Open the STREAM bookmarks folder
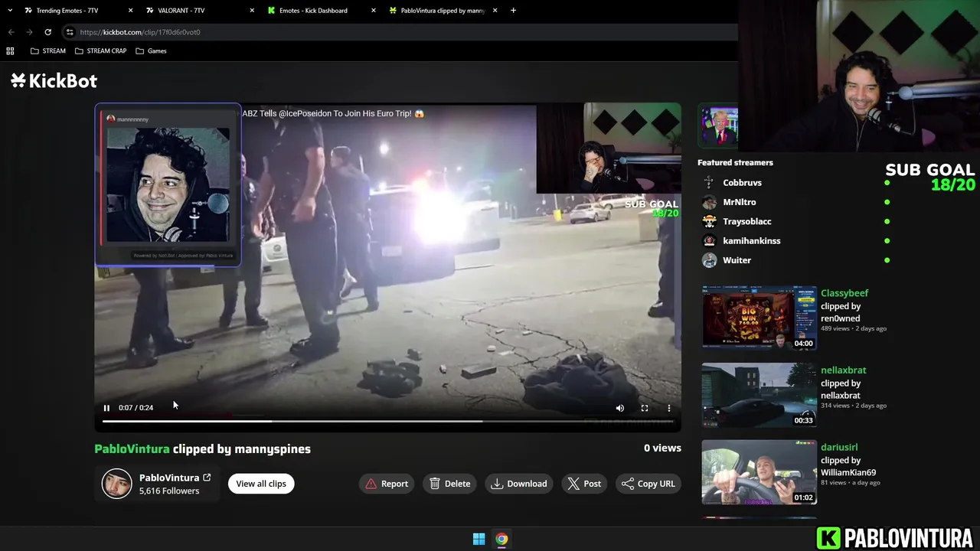The height and width of the screenshot is (551, 980). pos(48,51)
